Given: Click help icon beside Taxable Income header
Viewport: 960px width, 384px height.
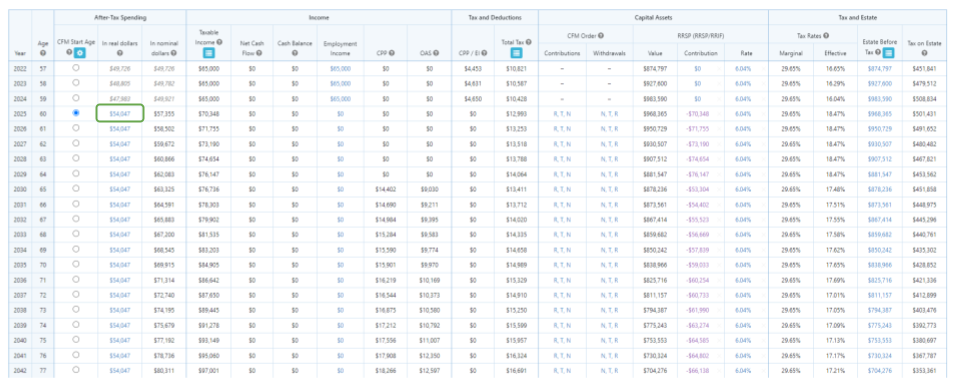Looking at the screenshot, I should (x=219, y=42).
